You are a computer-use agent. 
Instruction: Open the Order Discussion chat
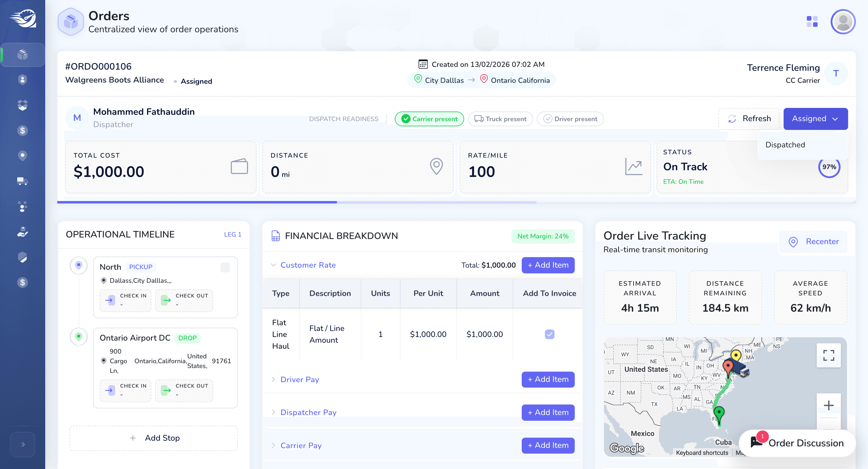tap(797, 443)
